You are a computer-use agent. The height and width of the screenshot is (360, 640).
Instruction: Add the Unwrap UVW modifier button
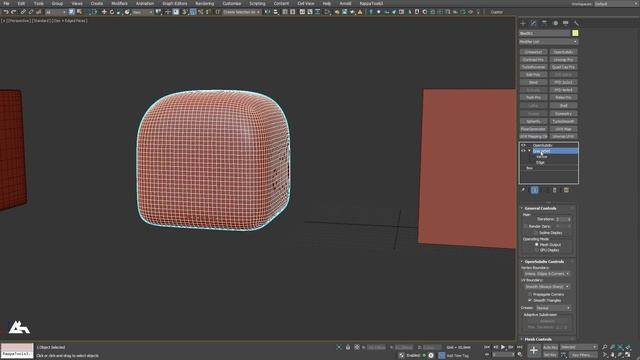(x=563, y=137)
